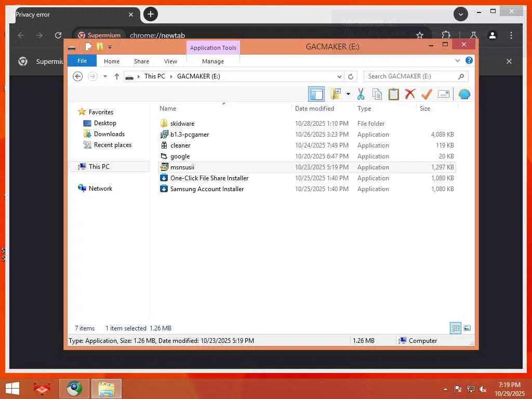The height and width of the screenshot is (399, 532).
Task: Click the red X Delete icon
Action: [x=410, y=94]
